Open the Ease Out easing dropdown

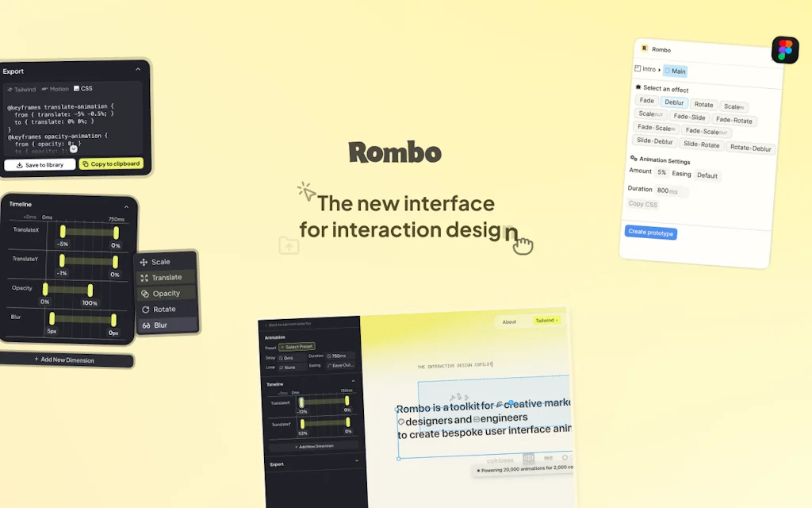coord(339,367)
